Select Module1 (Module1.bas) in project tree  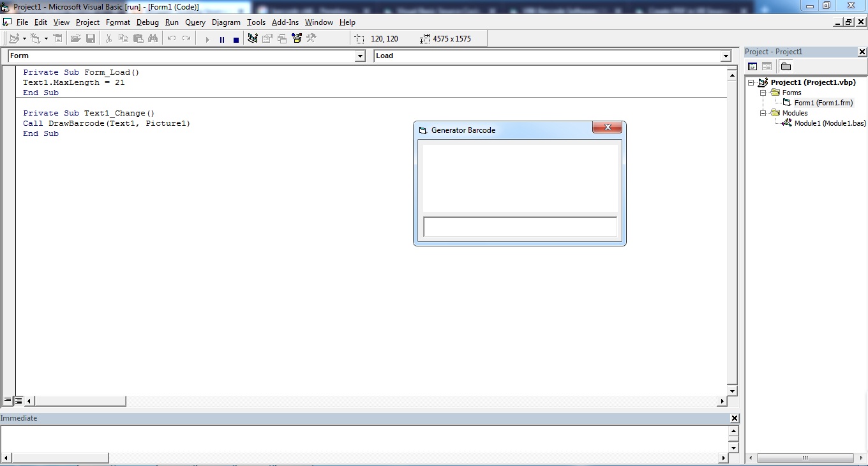click(830, 123)
